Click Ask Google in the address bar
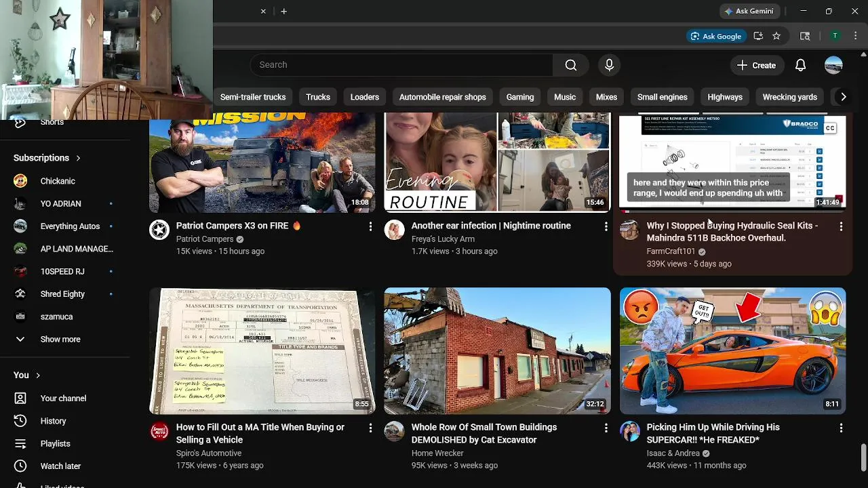The image size is (868, 488). [x=716, y=36]
